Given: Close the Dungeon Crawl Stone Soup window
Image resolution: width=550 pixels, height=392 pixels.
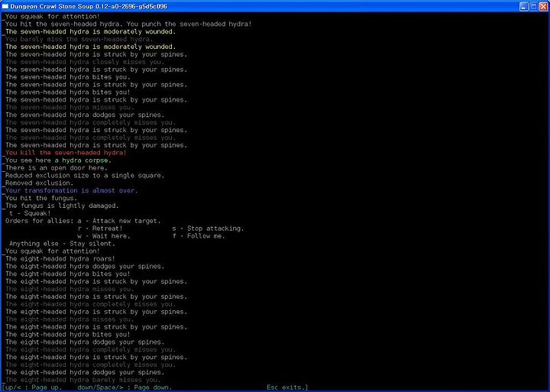Looking at the screenshot, I should [543, 6].
